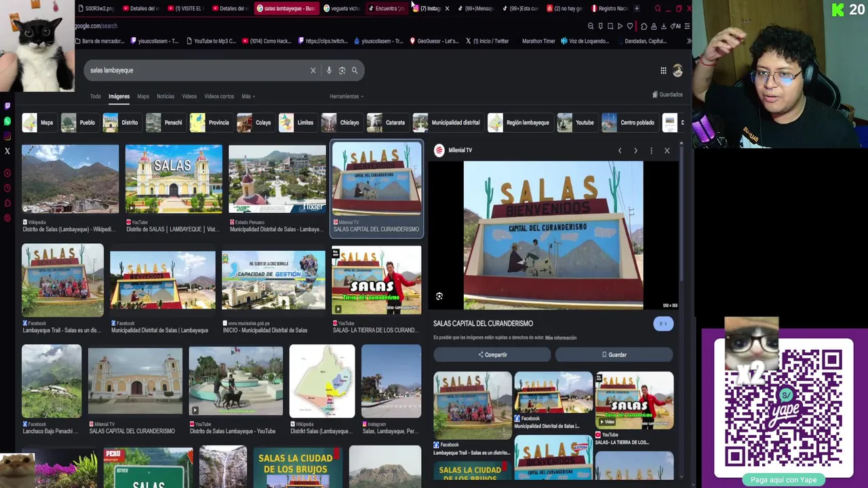The image size is (868, 488).
Task: Open History clock icon in sidebar
Action: [7, 189]
